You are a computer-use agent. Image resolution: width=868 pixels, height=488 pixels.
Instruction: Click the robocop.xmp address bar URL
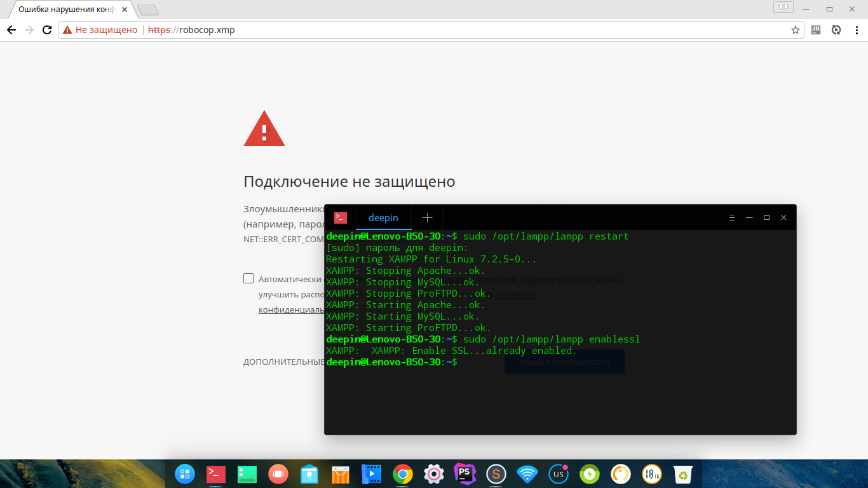[191, 30]
